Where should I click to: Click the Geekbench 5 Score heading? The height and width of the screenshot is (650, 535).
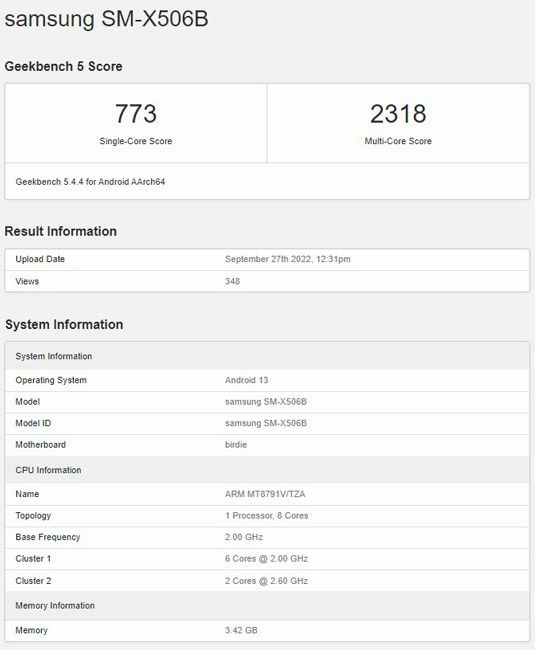tap(63, 66)
